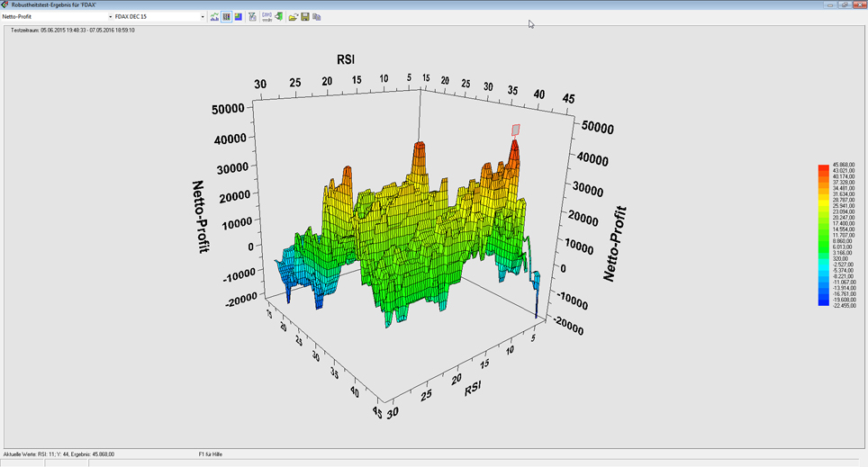Click the application icon in title bar
The height and width of the screenshot is (467, 868).
(5, 4)
